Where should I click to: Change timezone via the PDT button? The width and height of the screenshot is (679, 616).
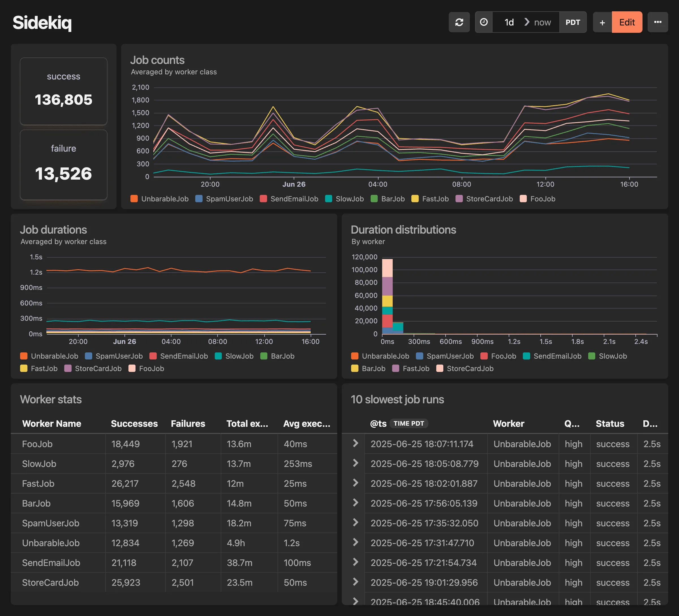[x=573, y=22]
